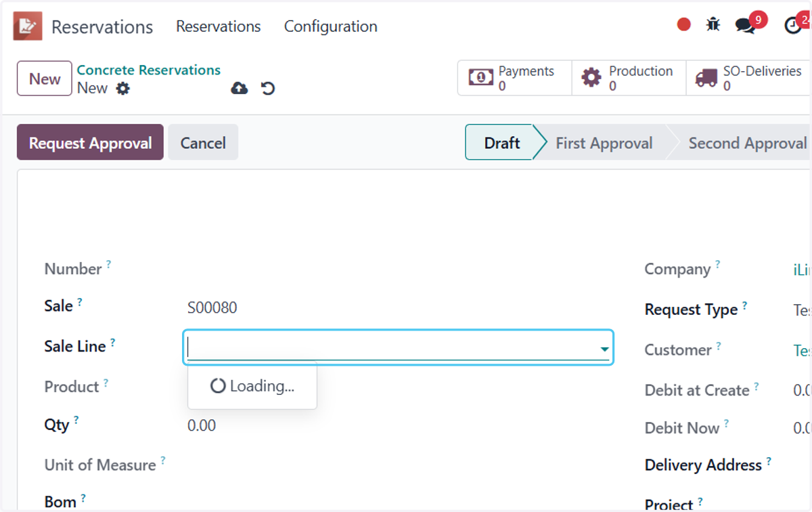812x512 pixels.
Task: Select the Second Approval status stage
Action: pyautogui.click(x=747, y=143)
